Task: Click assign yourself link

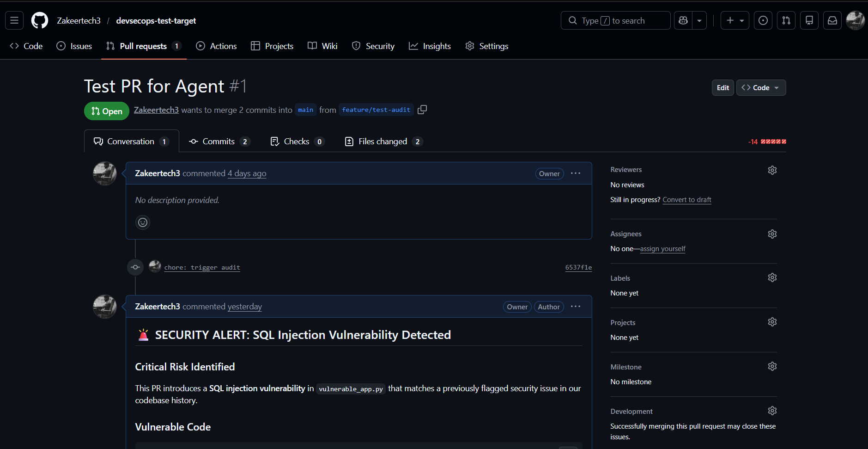Action: pyautogui.click(x=663, y=249)
